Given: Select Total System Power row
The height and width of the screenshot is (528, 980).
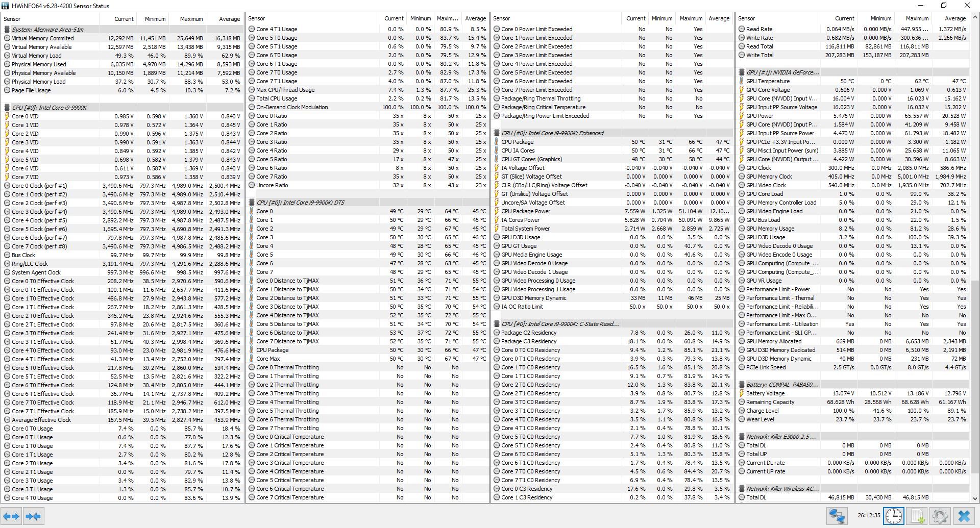Looking at the screenshot, I should click(x=612, y=229).
